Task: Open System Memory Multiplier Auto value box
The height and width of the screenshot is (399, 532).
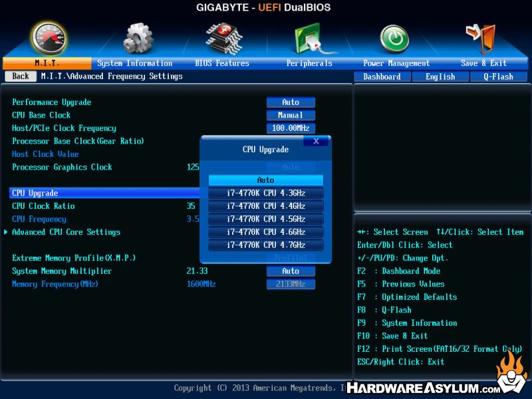Action: pos(291,271)
